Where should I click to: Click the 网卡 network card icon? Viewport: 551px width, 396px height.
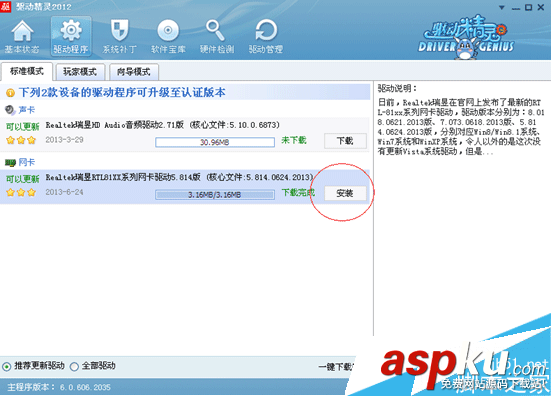click(x=10, y=162)
